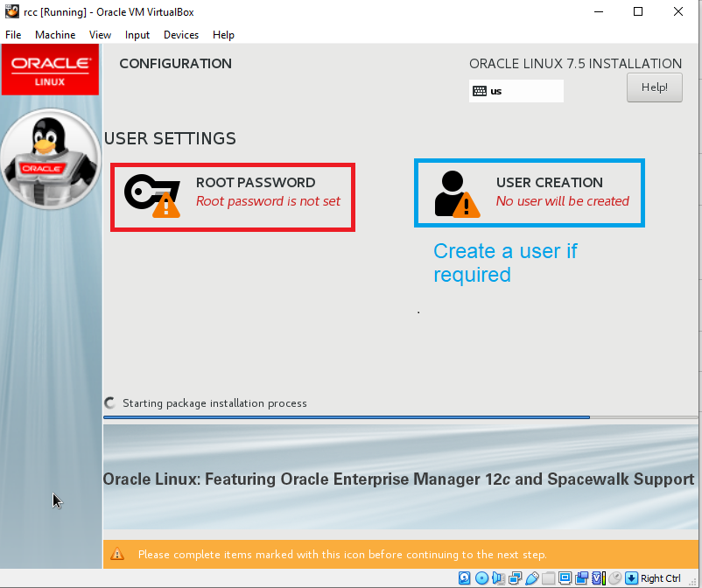
Task: Click the spinner beside 'Starting package installation process'
Action: tap(109, 403)
